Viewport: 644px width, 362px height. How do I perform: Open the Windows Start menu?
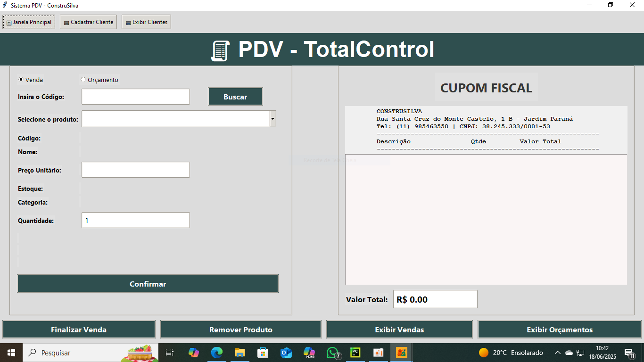coord(11,353)
